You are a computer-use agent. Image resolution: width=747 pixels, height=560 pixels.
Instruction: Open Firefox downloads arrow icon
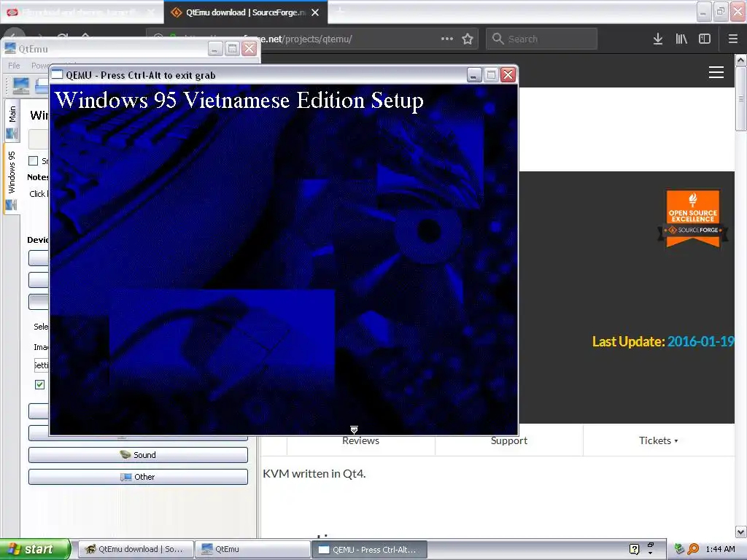tap(658, 39)
